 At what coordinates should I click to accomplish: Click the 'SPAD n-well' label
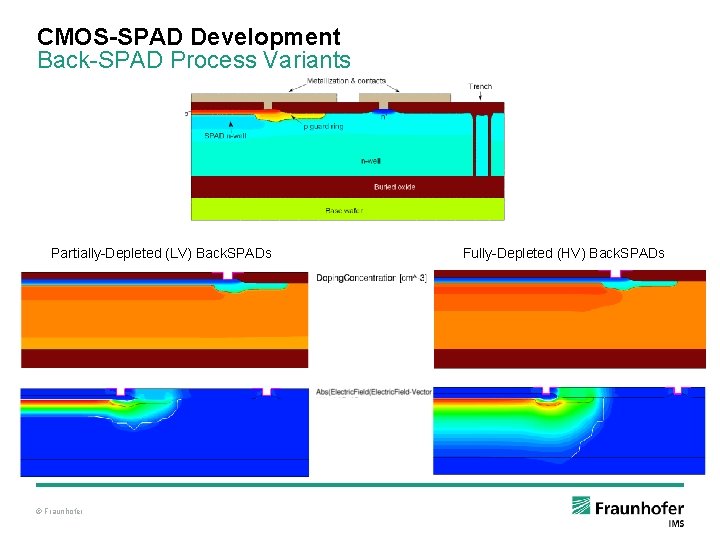click(225, 136)
